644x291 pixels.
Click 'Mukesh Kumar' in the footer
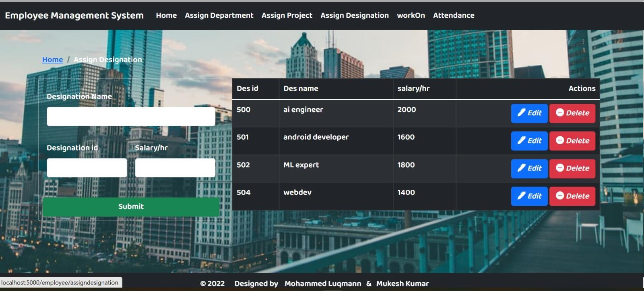click(x=402, y=284)
